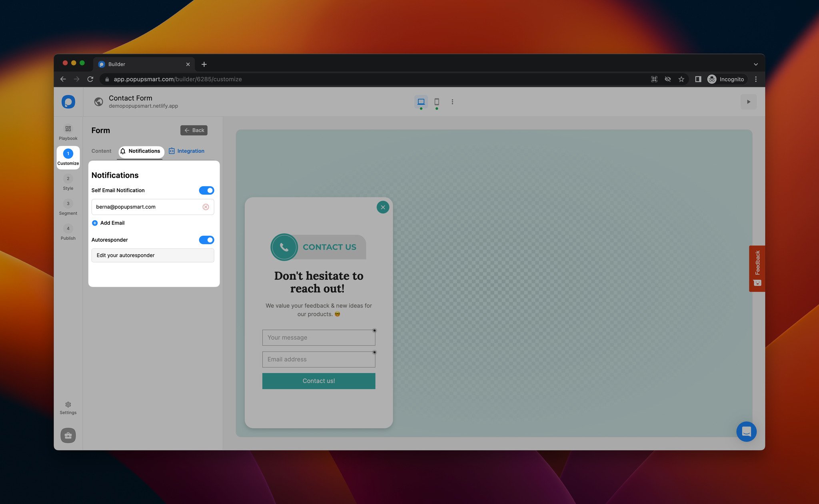
Task: Click the Style step icon
Action: point(68,178)
